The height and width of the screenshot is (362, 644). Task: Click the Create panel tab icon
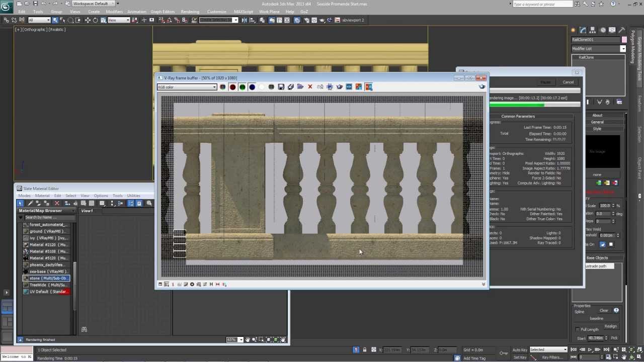click(574, 30)
